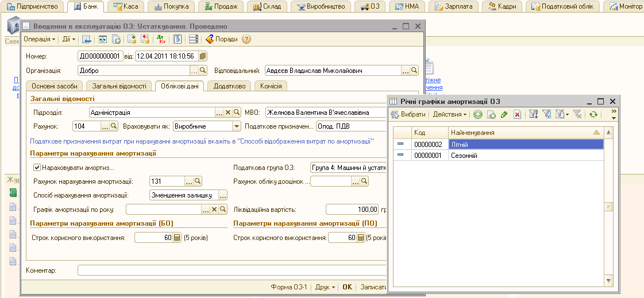
Task: Click the pencil Edit item icon
Action: (x=504, y=115)
